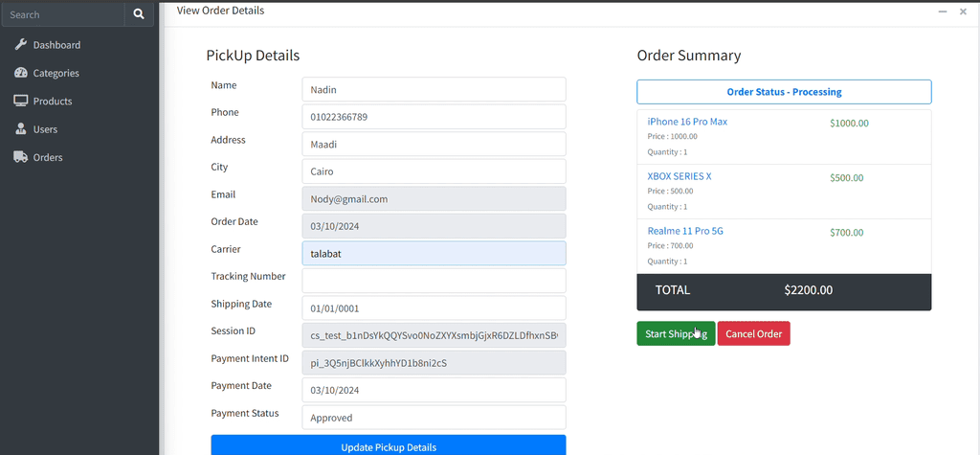The width and height of the screenshot is (980, 455).
Task: Click the Order Status Processing banner
Action: [784, 92]
